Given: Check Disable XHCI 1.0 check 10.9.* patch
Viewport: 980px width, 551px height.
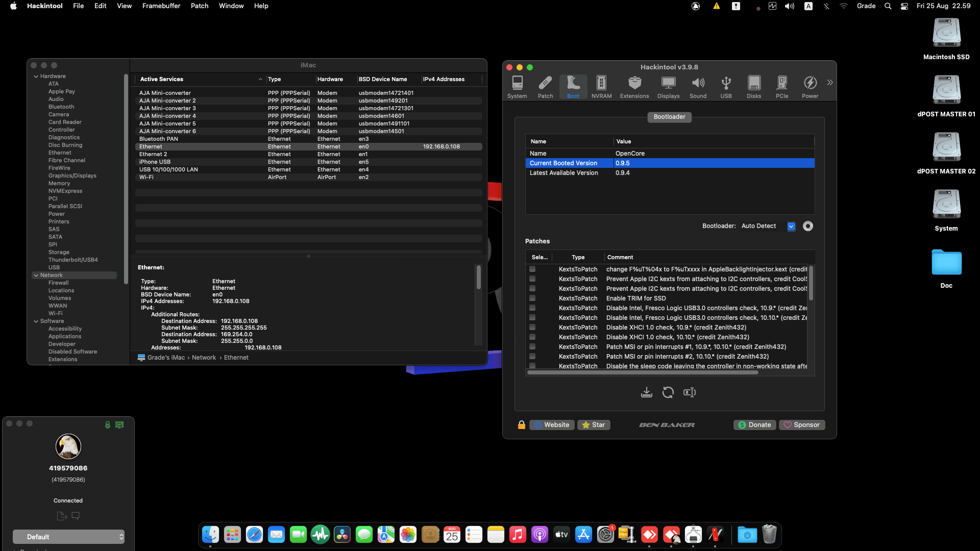Looking at the screenshot, I should [532, 327].
